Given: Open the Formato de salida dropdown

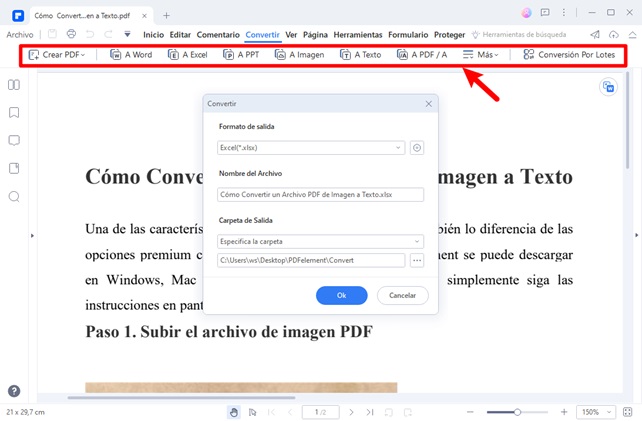Looking at the screenshot, I should pyautogui.click(x=311, y=148).
